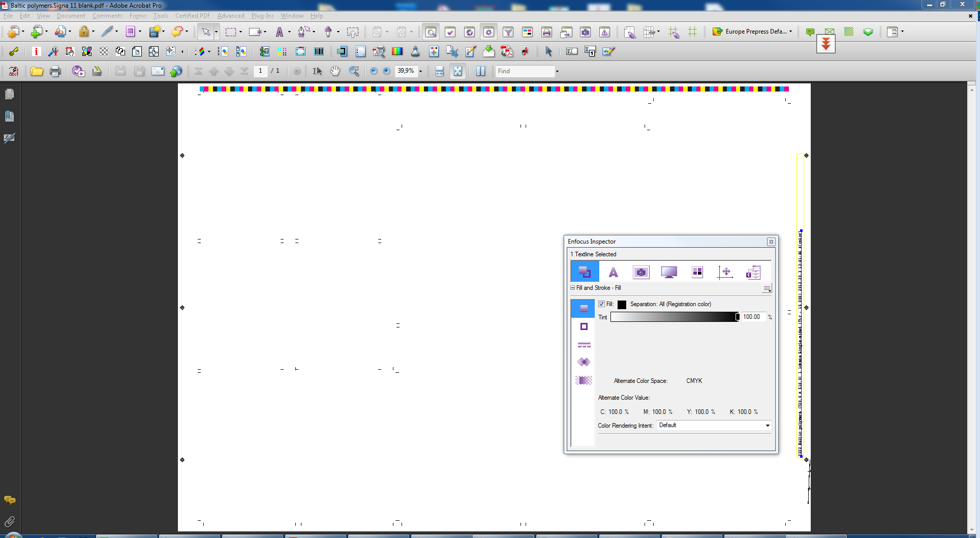The width and height of the screenshot is (980, 538).
Task: Open Pages panel in left sidebar
Action: point(10,94)
